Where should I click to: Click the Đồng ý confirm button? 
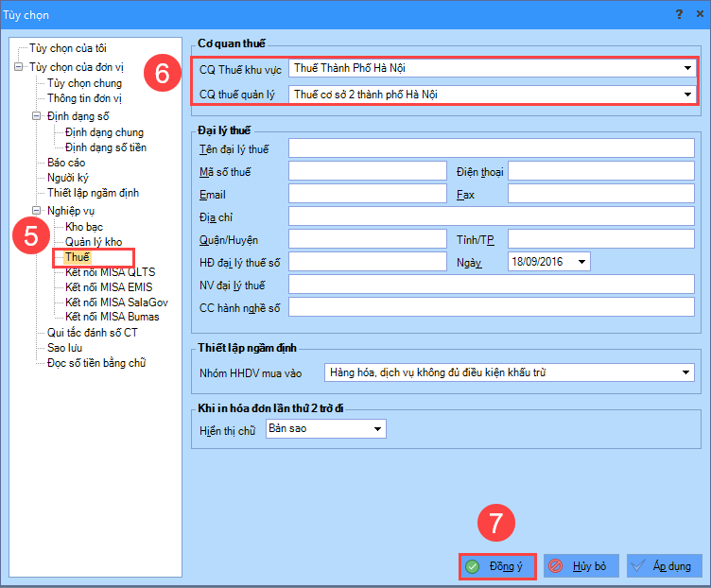[x=497, y=565]
